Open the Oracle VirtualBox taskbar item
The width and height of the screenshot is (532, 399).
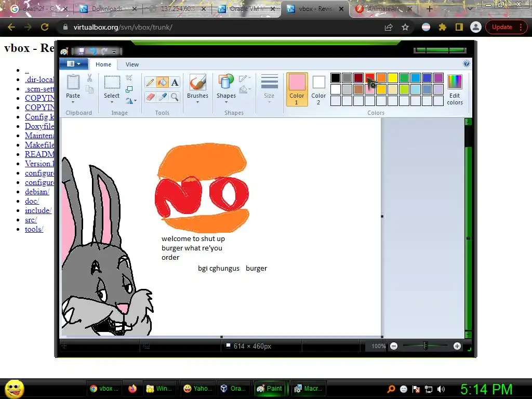pos(234,389)
